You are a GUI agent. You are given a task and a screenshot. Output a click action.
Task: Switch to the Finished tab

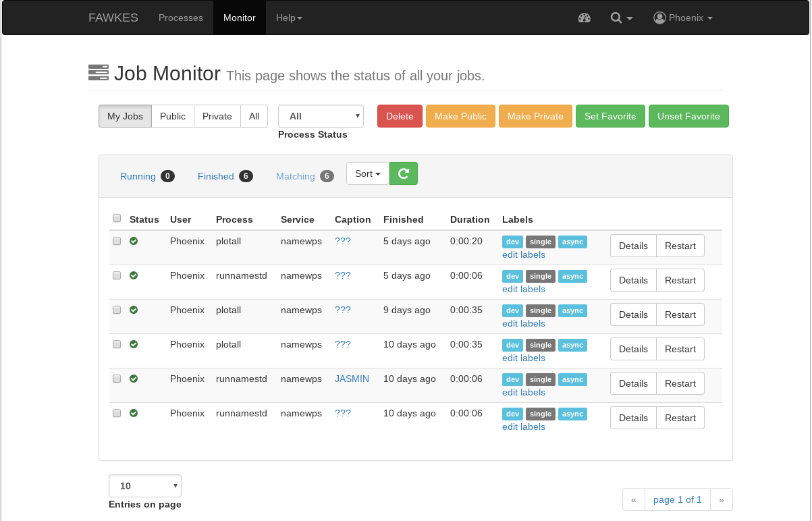225,176
